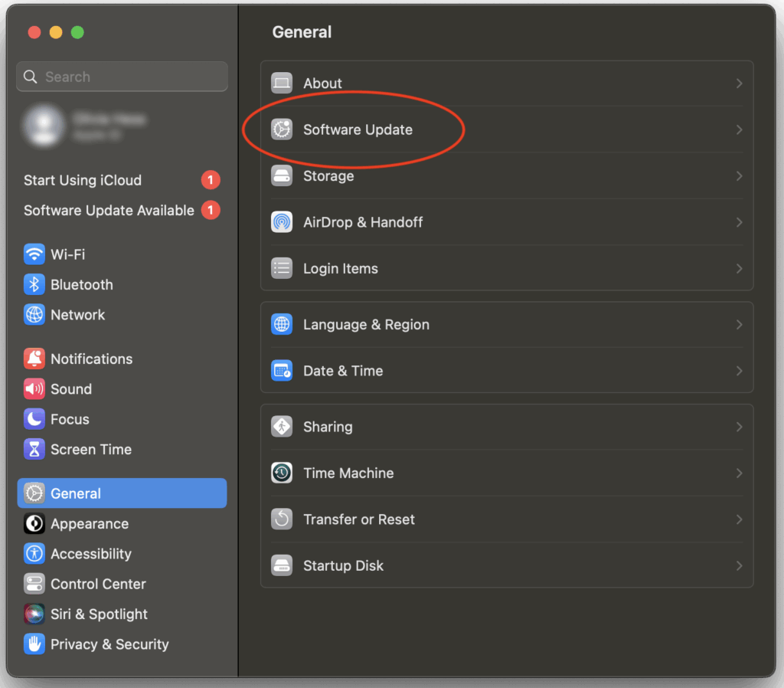Open the Software Update row
The image size is (784, 688).
(358, 130)
